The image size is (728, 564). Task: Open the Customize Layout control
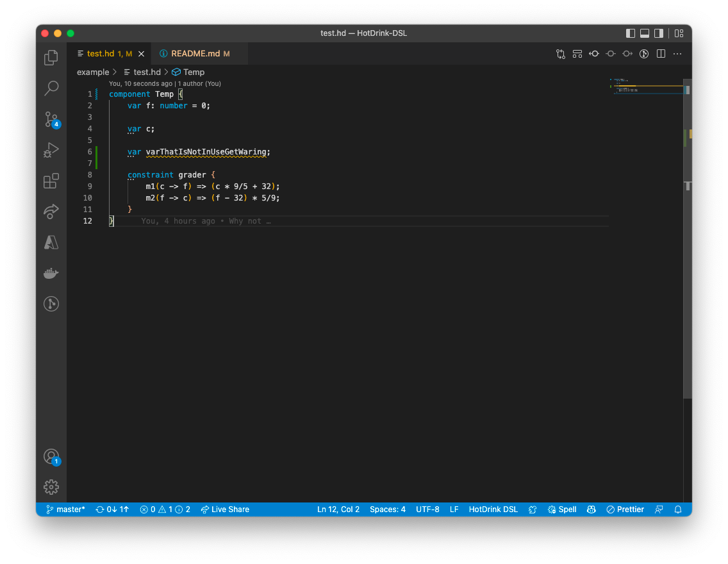tap(679, 33)
